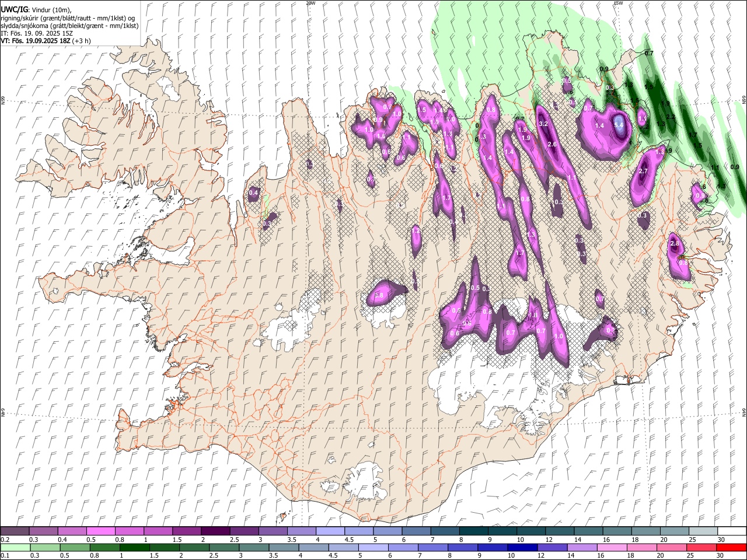This screenshot has width=747, height=560.
Task: Click the 'UWC/IG: Vindur (10m),' title line
Action: 36,10
